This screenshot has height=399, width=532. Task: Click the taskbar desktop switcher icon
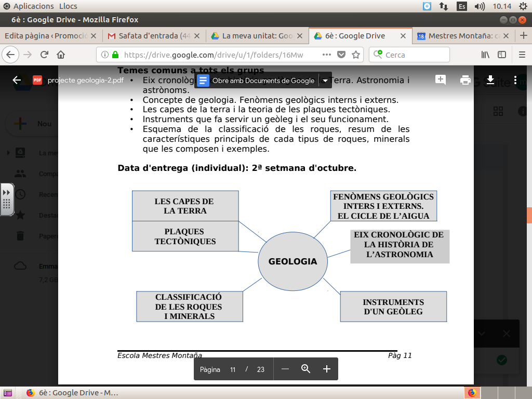click(7, 393)
